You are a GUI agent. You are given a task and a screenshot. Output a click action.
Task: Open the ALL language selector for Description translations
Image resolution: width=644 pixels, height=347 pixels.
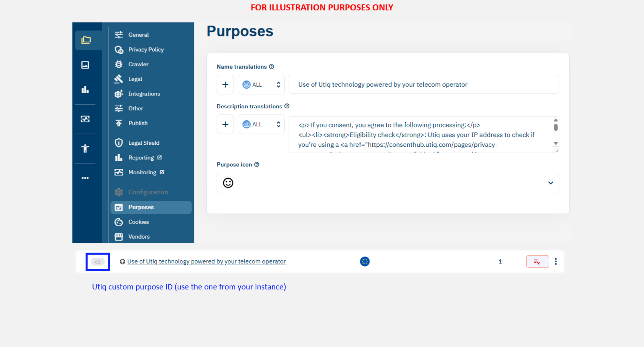pyautogui.click(x=262, y=125)
